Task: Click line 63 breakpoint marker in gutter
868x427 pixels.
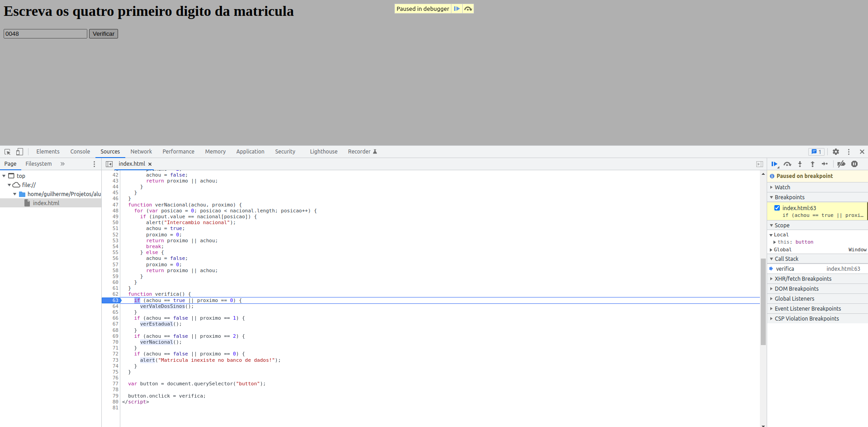Action: (x=112, y=300)
